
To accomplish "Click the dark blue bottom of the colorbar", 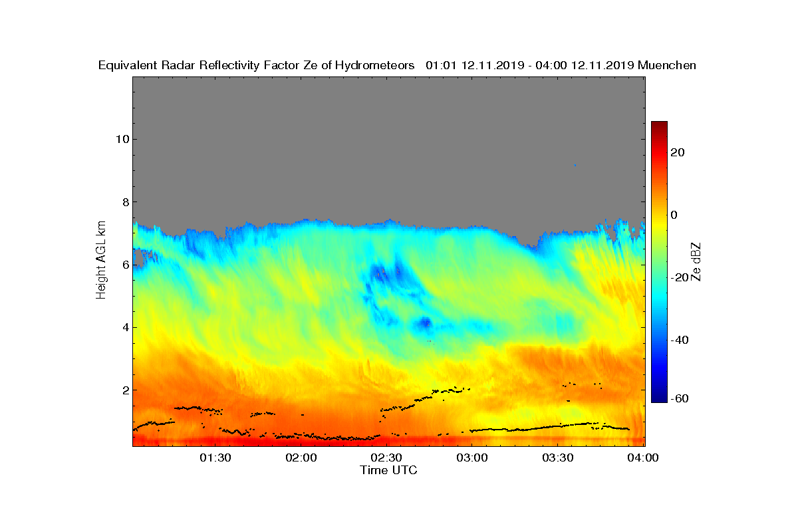I will pyautogui.click(x=659, y=398).
